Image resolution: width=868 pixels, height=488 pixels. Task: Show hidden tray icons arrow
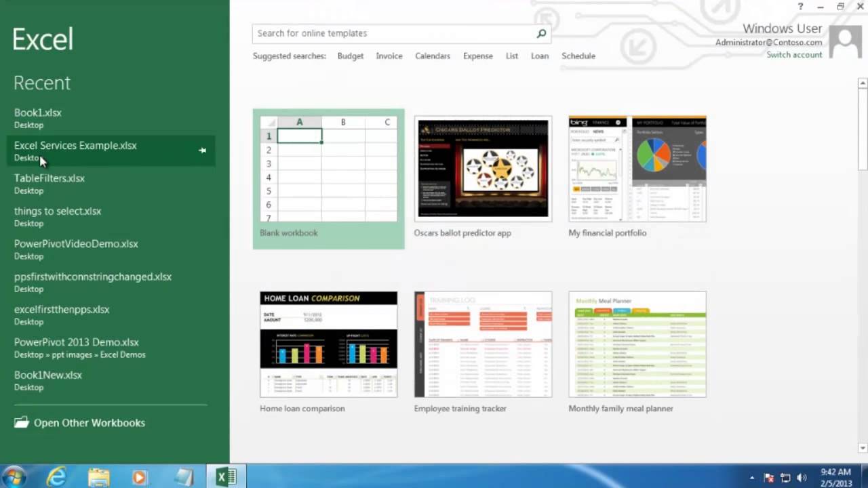[751, 477]
